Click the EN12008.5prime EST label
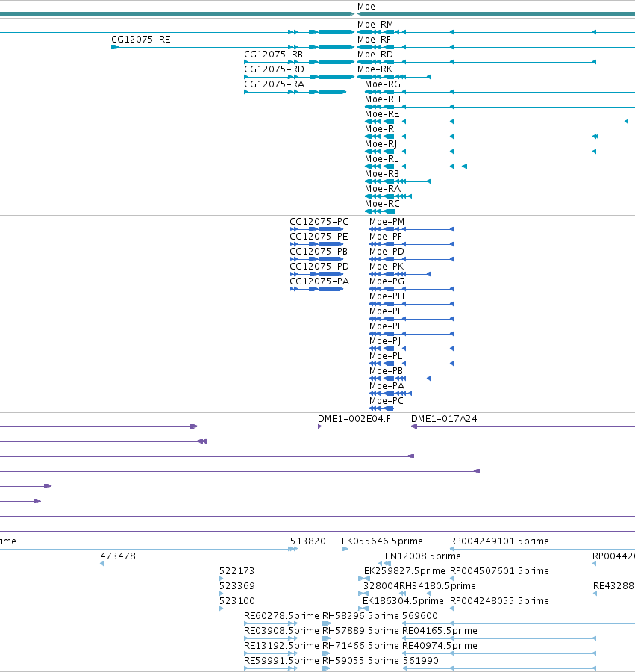Image resolution: width=635 pixels, height=672 pixels. tap(422, 556)
